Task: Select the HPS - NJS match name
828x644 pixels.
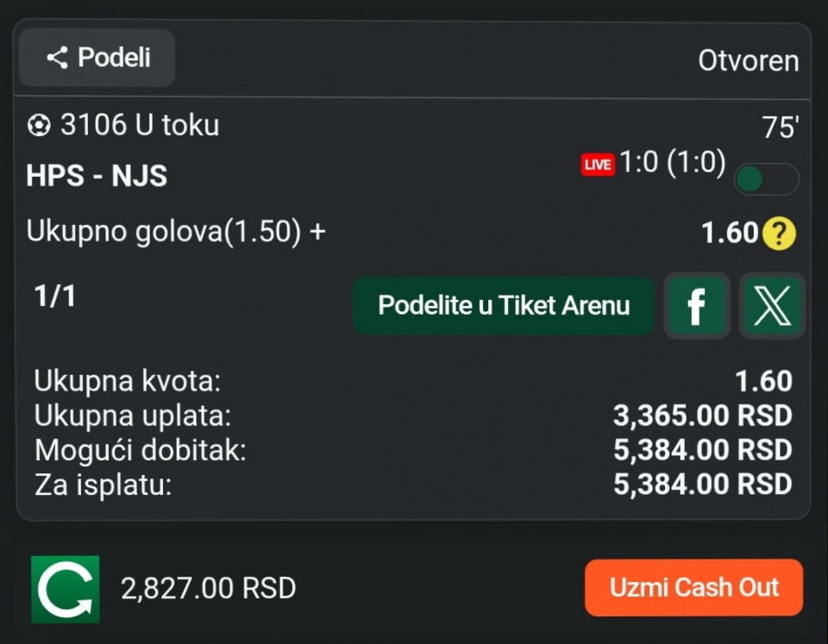Action: [97, 176]
